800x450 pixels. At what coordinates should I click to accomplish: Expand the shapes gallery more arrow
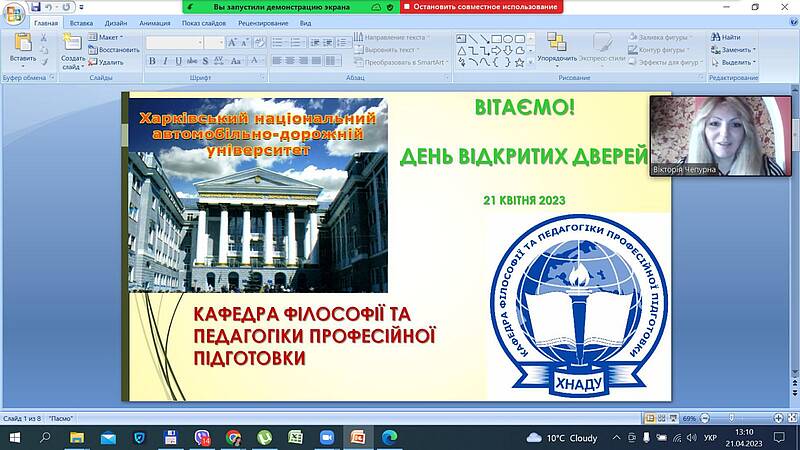531,62
